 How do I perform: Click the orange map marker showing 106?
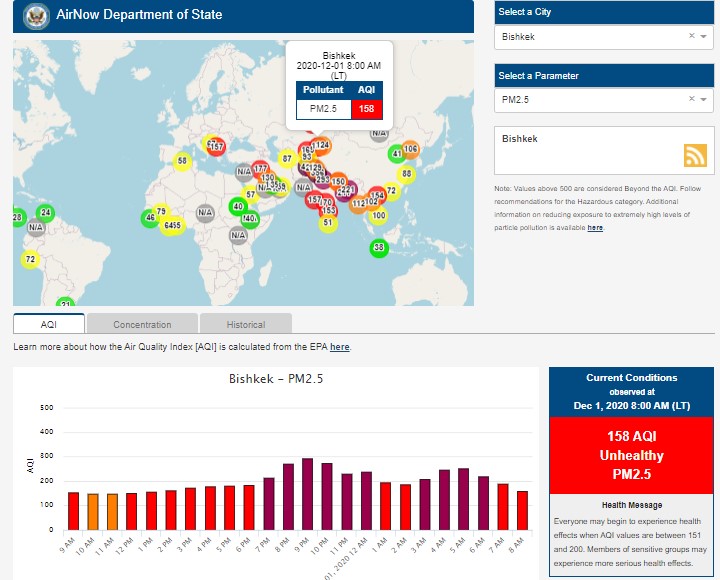[x=410, y=149]
